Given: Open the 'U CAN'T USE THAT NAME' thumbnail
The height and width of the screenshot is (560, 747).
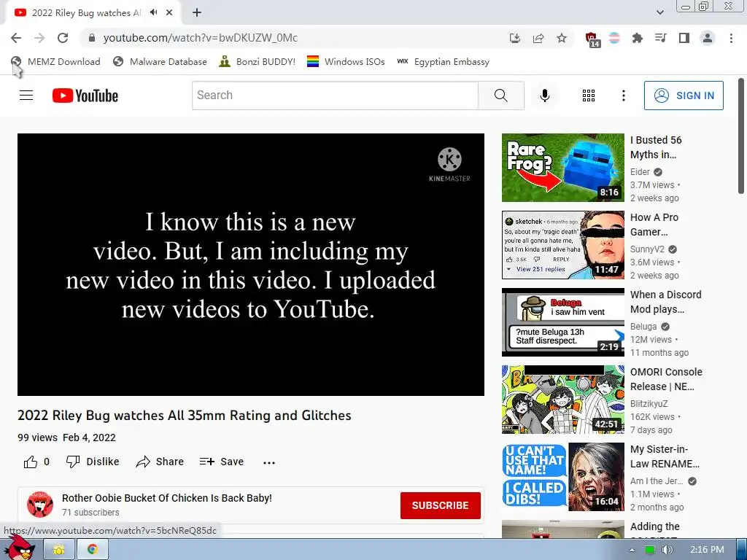Looking at the screenshot, I should click(562, 477).
